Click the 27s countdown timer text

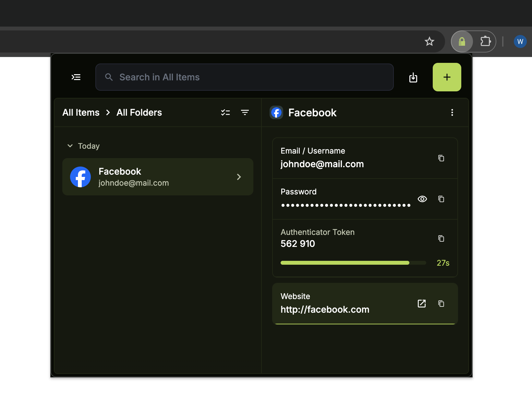pos(443,263)
